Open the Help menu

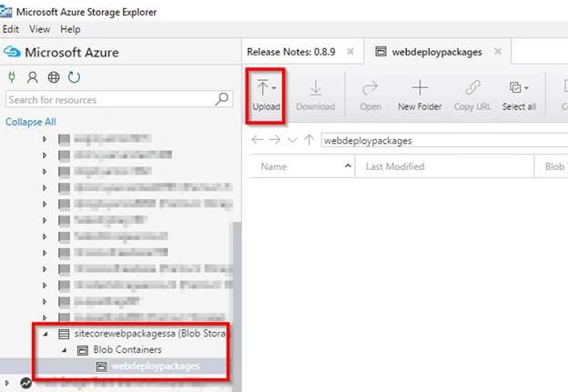click(x=70, y=29)
